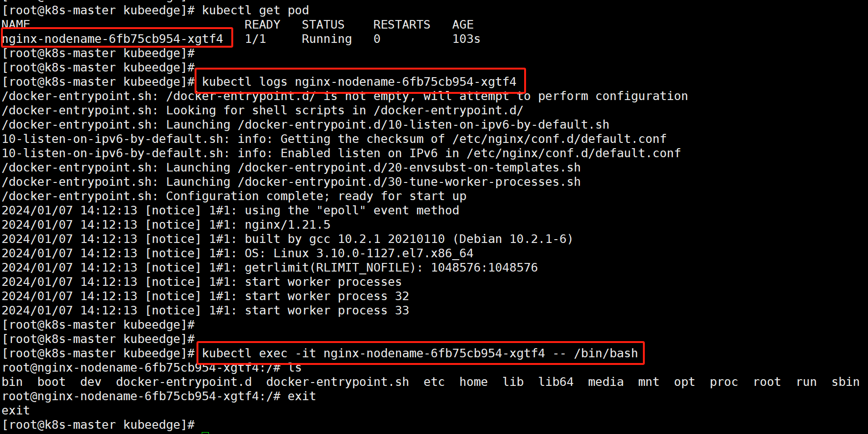Click the docker-entrypoint.d directory in ls output

tap(184, 382)
